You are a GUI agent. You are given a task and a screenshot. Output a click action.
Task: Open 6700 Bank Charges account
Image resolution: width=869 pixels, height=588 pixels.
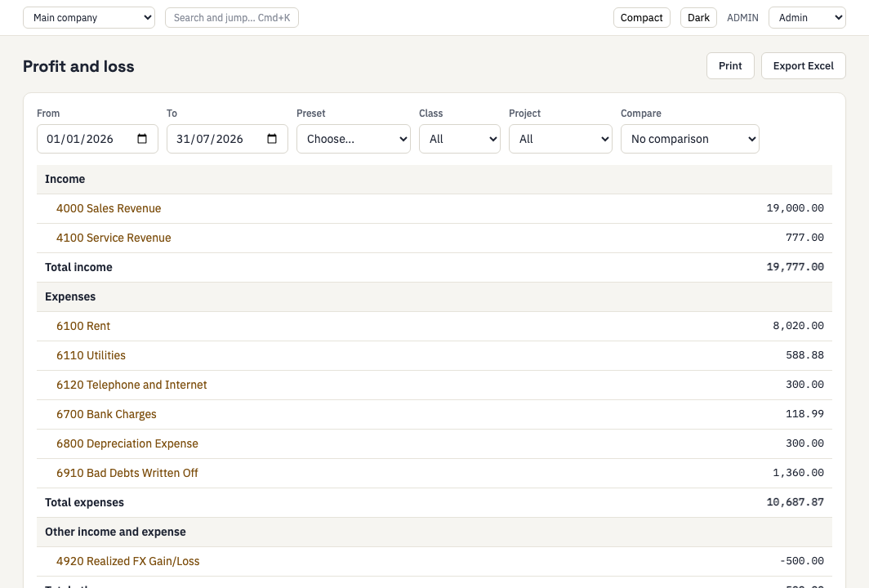[106, 414]
